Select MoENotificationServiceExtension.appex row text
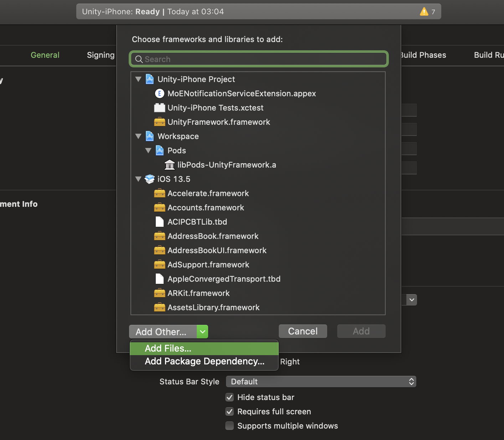Viewport: 504px width, 440px height. tap(242, 93)
